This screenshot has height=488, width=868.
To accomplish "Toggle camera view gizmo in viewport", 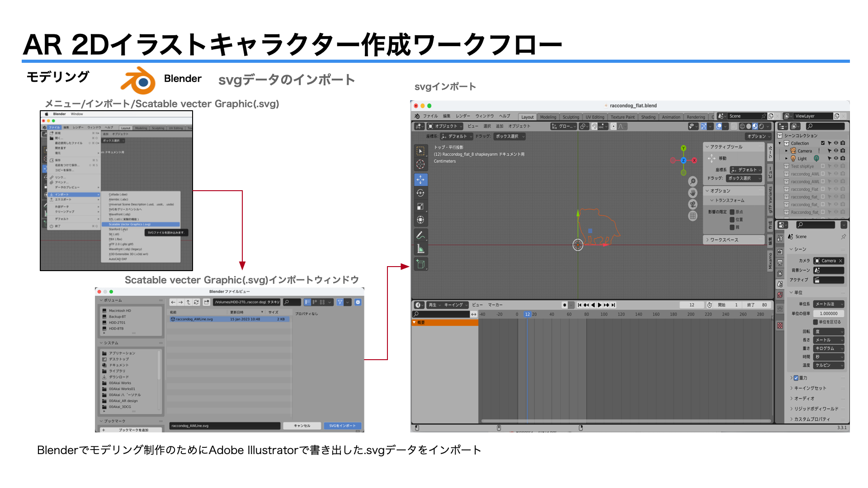I will [693, 204].
